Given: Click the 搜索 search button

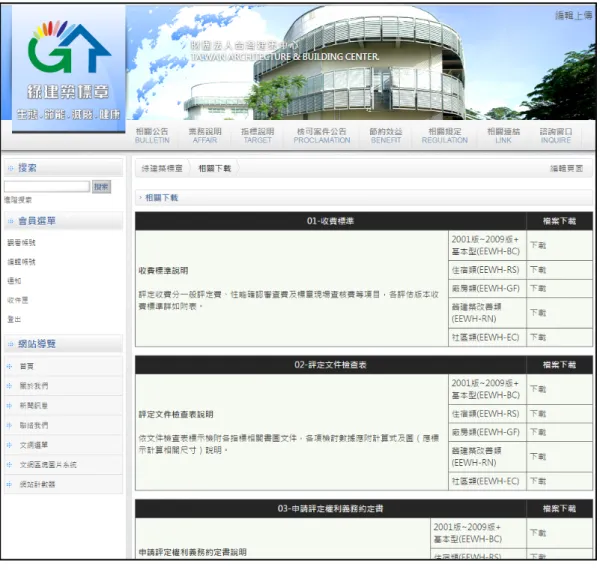Looking at the screenshot, I should [x=101, y=187].
